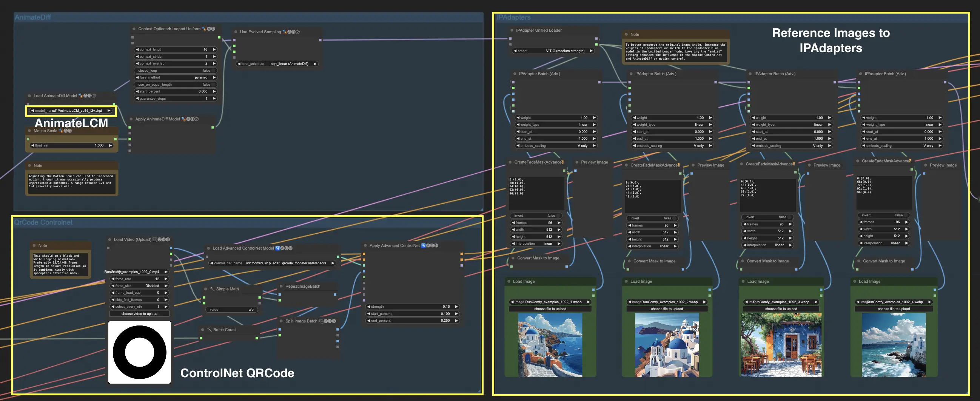This screenshot has height=401, width=980.
Task: Toggle invert in fade mask node listing 44:(0.0)
Action: pos(767,217)
